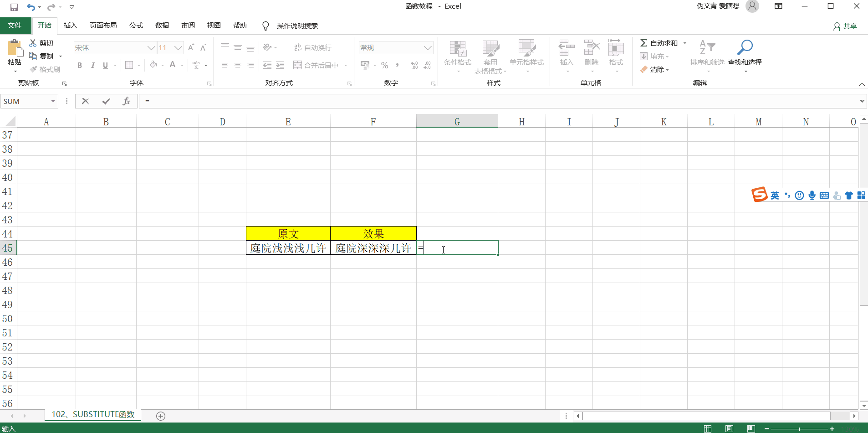Switch to Normal view in status bar
Viewport: 868px width, 433px height.
pos(708,428)
